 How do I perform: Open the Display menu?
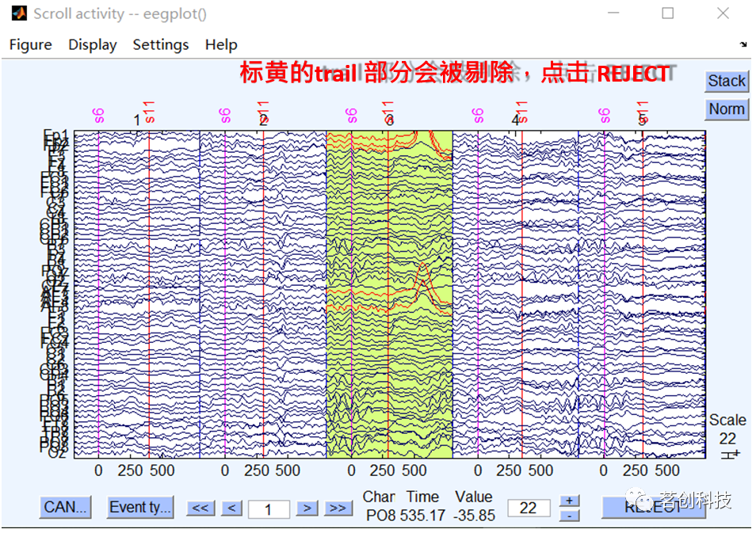[91, 44]
